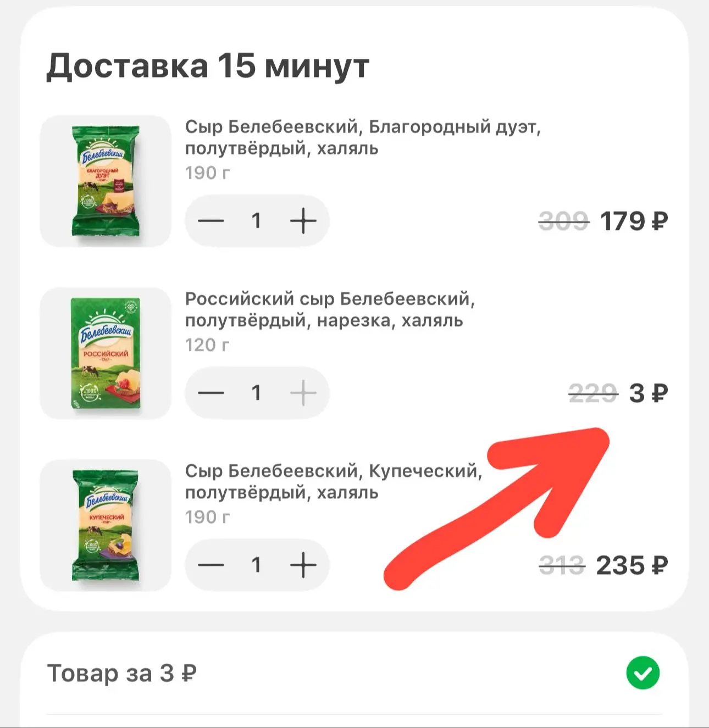Tap the Доставка 15 минут heading
This screenshot has width=709, height=728.
click(208, 66)
